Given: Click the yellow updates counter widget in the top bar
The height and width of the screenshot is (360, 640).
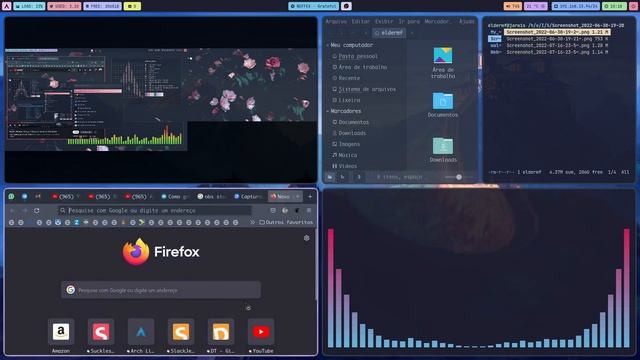Looking at the screenshot, I should coord(132,6).
